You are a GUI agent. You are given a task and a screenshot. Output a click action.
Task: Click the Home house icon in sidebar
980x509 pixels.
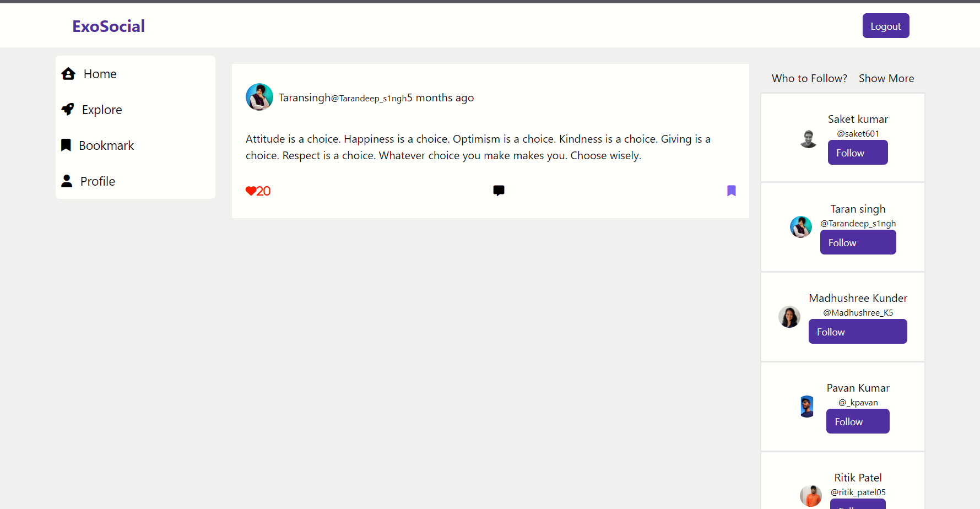click(x=68, y=74)
